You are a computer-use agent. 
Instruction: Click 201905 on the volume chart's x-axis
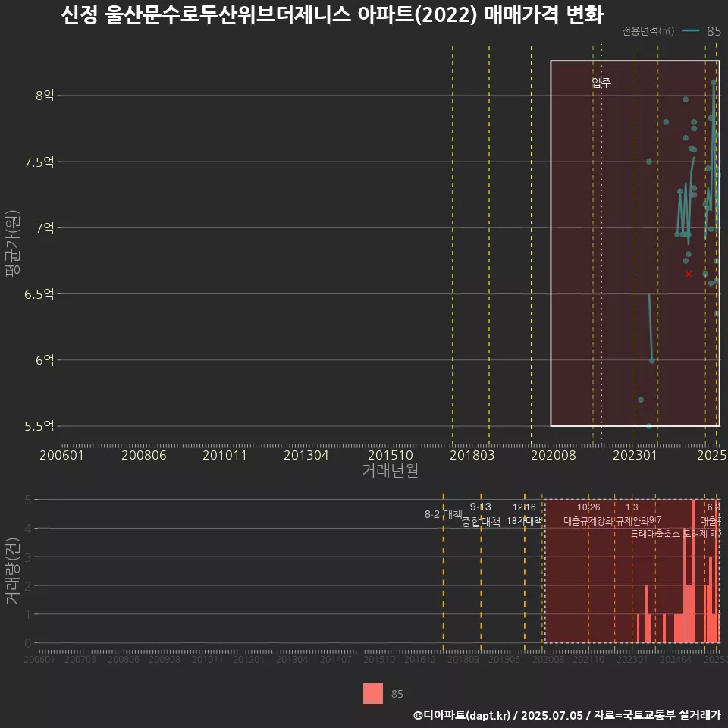[504, 659]
